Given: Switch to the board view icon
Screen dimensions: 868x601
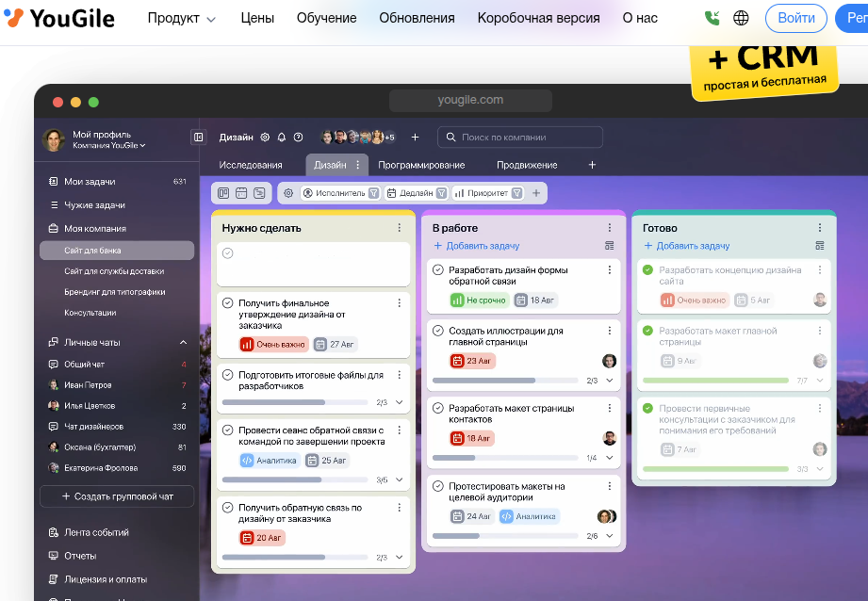Looking at the screenshot, I should [x=223, y=193].
